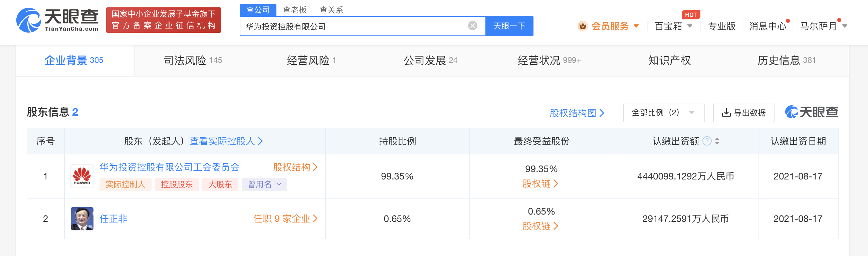Image resolution: width=868 pixels, height=256 pixels.
Task: Click the help question icon beside 认缴出资额
Action: point(707,141)
